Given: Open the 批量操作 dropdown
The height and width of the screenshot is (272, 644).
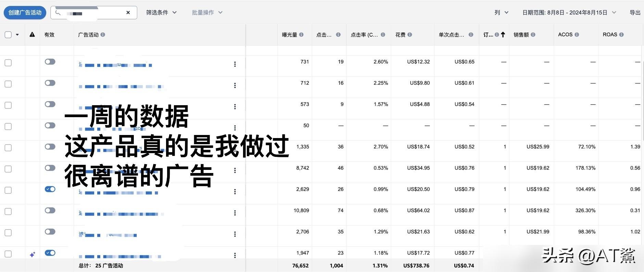Looking at the screenshot, I should pos(207,13).
